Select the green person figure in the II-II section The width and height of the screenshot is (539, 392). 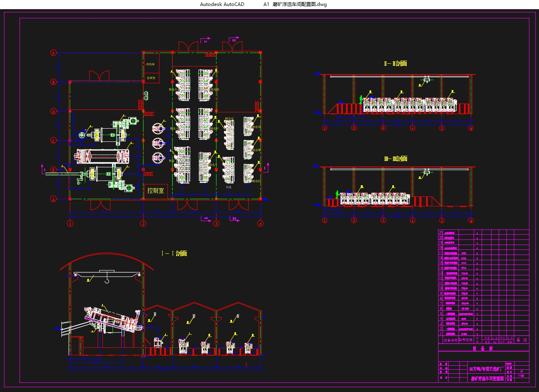click(361, 100)
